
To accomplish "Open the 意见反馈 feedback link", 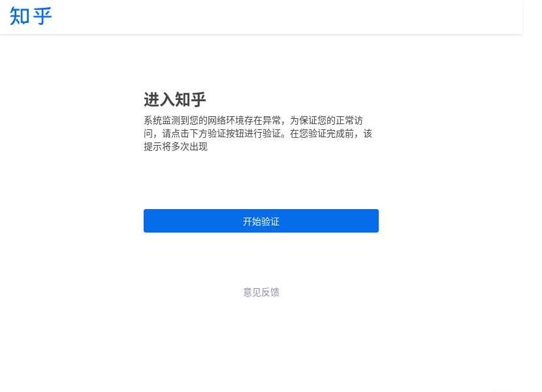I will (x=261, y=292).
